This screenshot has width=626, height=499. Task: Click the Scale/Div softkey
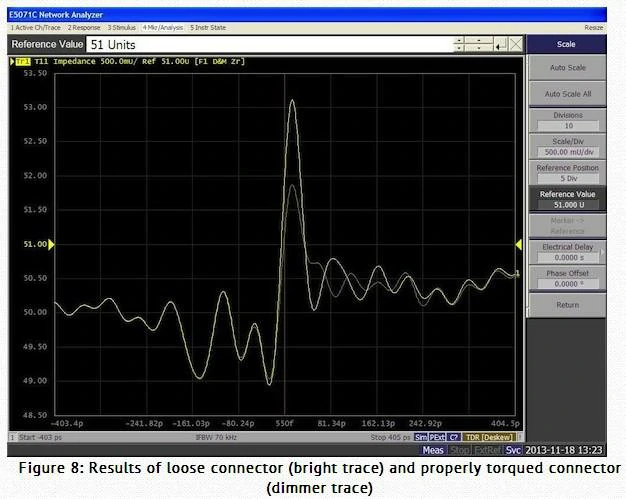(568, 147)
